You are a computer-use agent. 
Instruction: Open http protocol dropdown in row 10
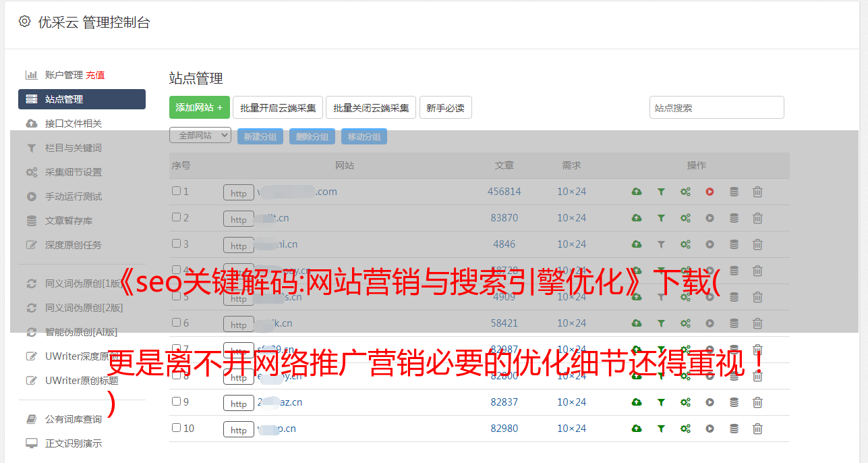239,430
